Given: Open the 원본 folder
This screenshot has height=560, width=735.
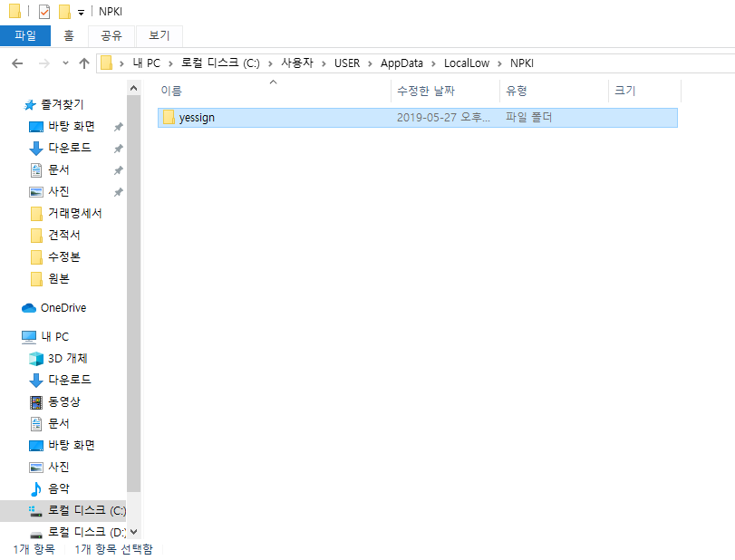Looking at the screenshot, I should 59,279.
